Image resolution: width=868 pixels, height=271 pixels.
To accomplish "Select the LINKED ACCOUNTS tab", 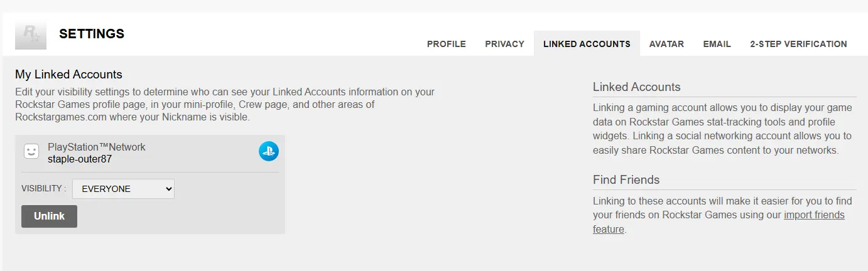I will (x=587, y=44).
